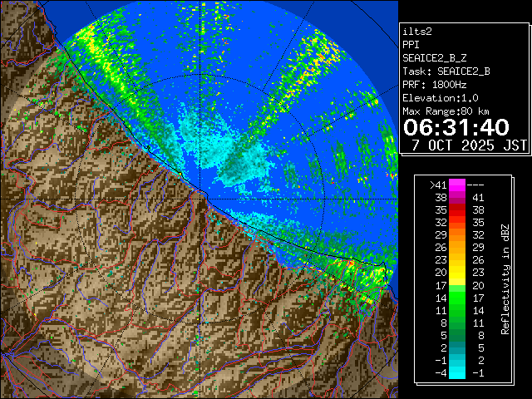Click the 'ilts2' radar site name

click(x=418, y=32)
